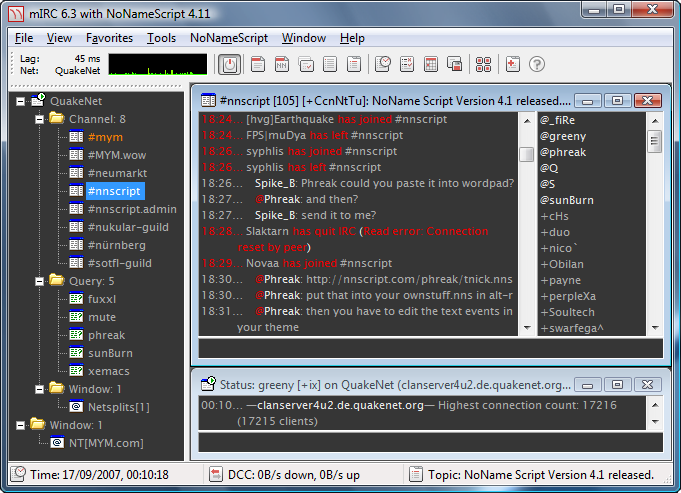This screenshot has width=681, height=493.
Task: Open the File menu
Action: (24, 38)
